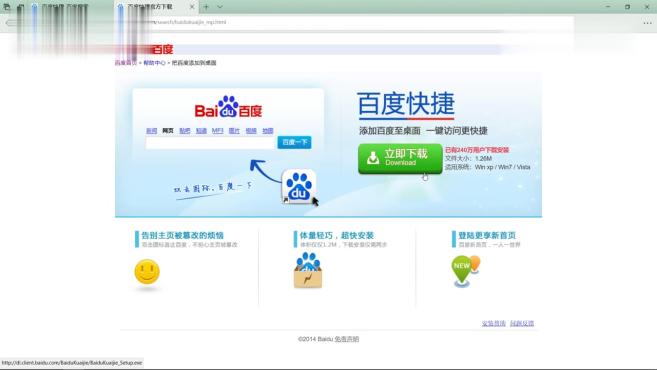The width and height of the screenshot is (657, 370).
Task: Minimize the browser window
Action: point(608,7)
